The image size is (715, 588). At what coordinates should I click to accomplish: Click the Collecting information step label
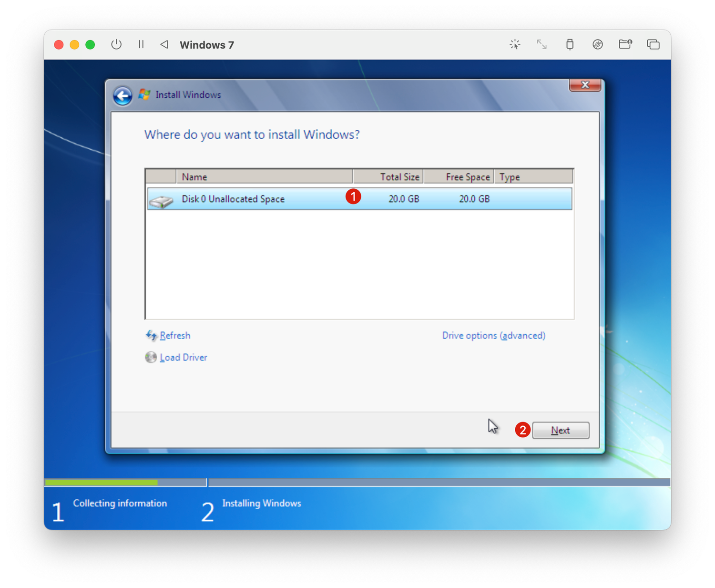pyautogui.click(x=120, y=503)
